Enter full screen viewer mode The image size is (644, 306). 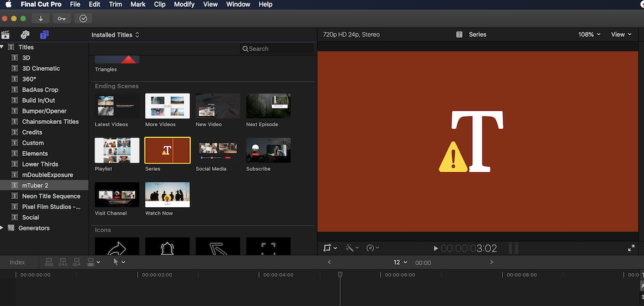(631, 248)
